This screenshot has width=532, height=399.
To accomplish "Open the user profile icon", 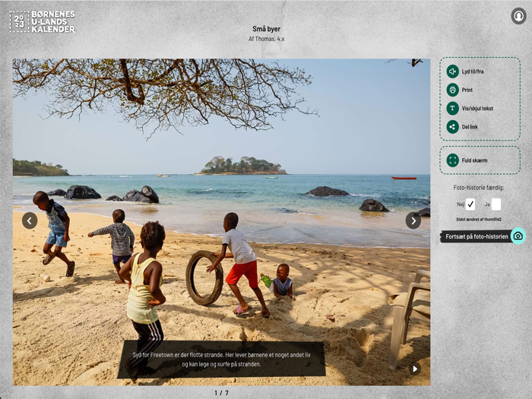I will (518, 16).
